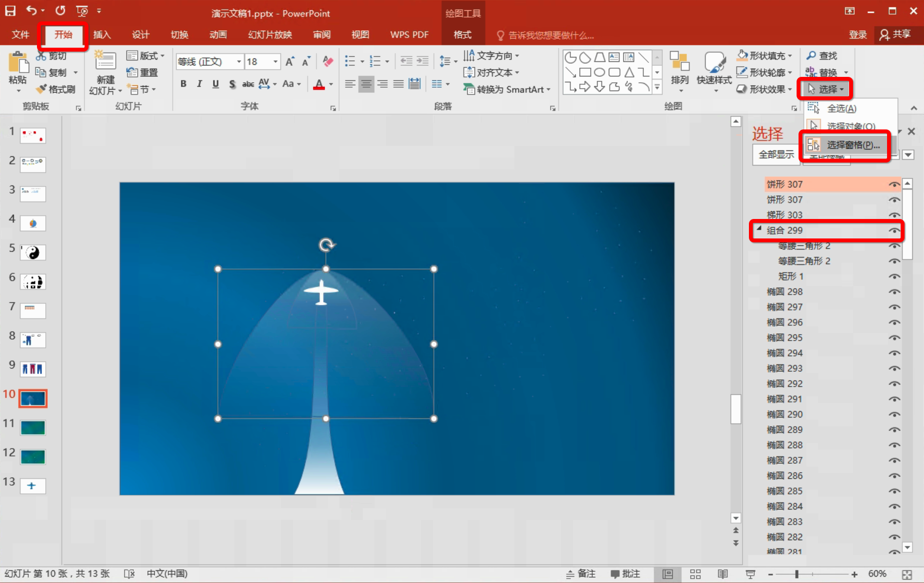This screenshot has height=583, width=924.
Task: Hide the 梯形 303 shape
Action: coord(894,215)
